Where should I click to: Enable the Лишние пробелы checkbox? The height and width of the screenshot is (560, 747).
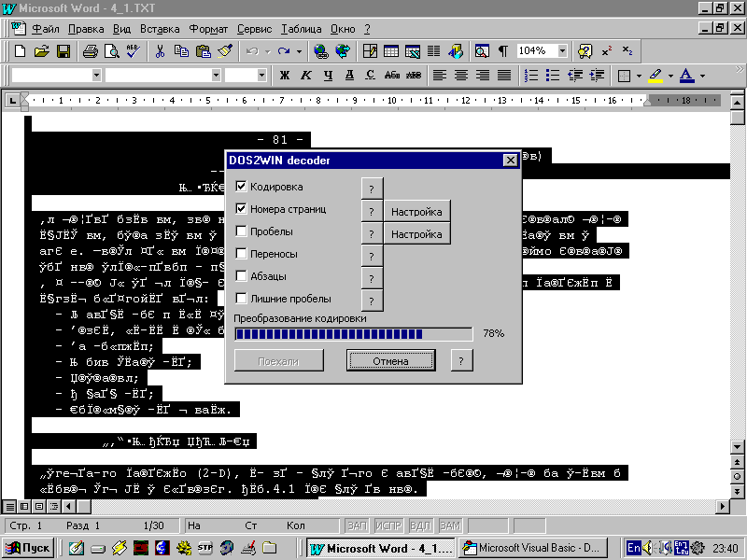[x=241, y=298]
